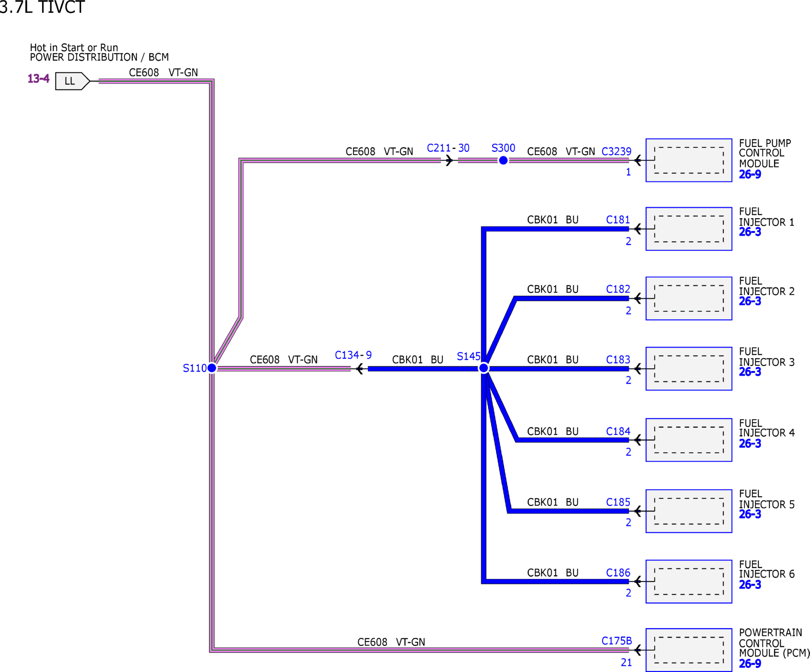Click the Fuel Injector 3 component box
This screenshot has width=810, height=672.
point(689,369)
